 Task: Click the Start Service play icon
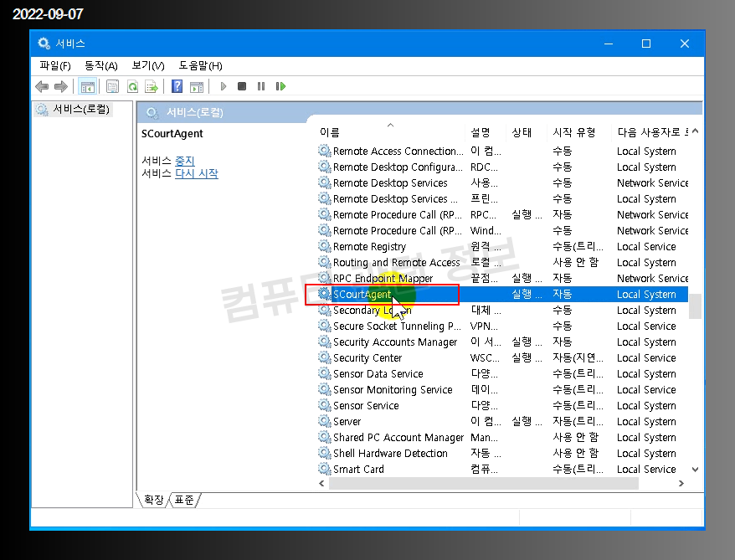pos(224,86)
